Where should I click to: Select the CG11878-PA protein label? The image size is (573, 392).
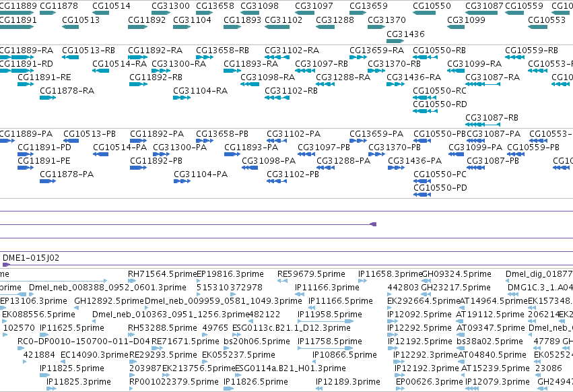pyautogui.click(x=67, y=174)
